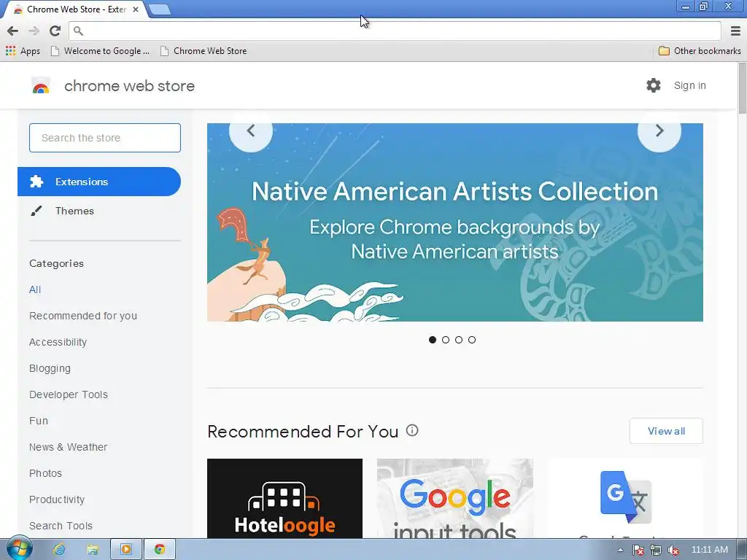Open the Chrome hamburger menu

click(735, 31)
